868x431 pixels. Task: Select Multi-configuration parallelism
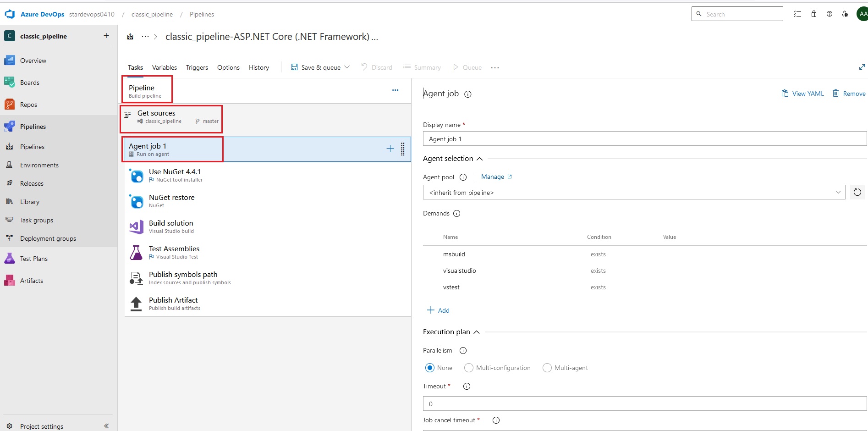click(x=469, y=368)
